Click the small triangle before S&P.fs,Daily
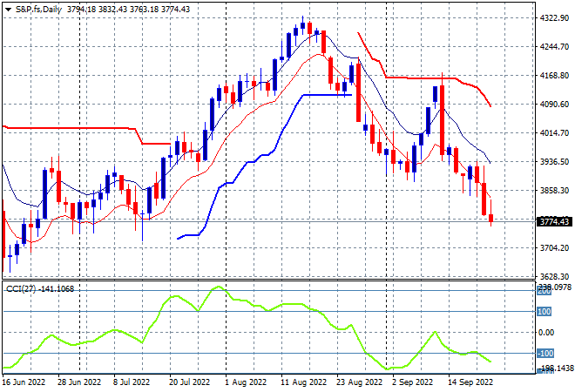This screenshot has width=575, height=392. tap(8, 10)
